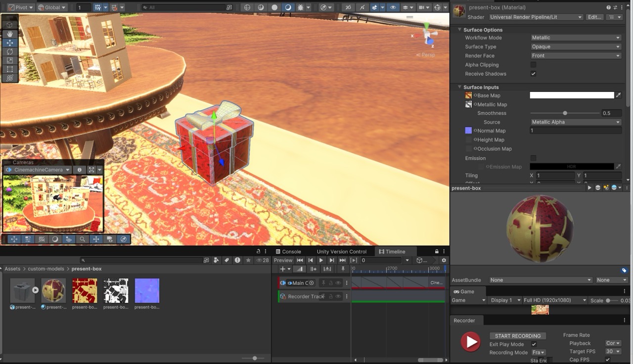Viewport: 633px width, 364px height.
Task: Click custom-models in breadcrumb path
Action: [46, 269]
